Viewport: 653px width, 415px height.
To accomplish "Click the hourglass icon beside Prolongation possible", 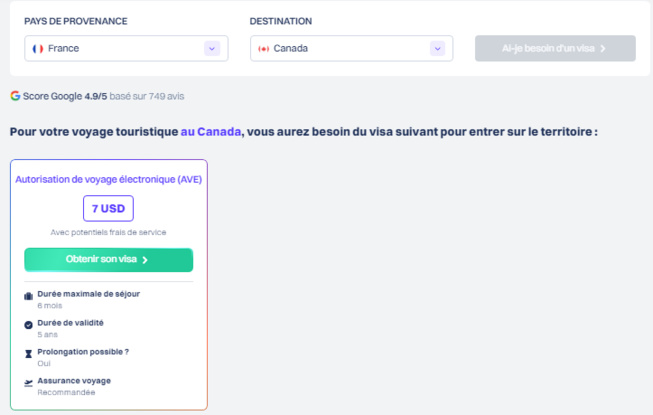I will (28, 354).
